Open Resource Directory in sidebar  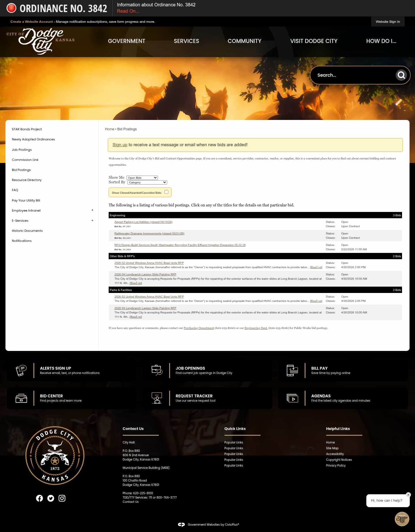(27, 180)
